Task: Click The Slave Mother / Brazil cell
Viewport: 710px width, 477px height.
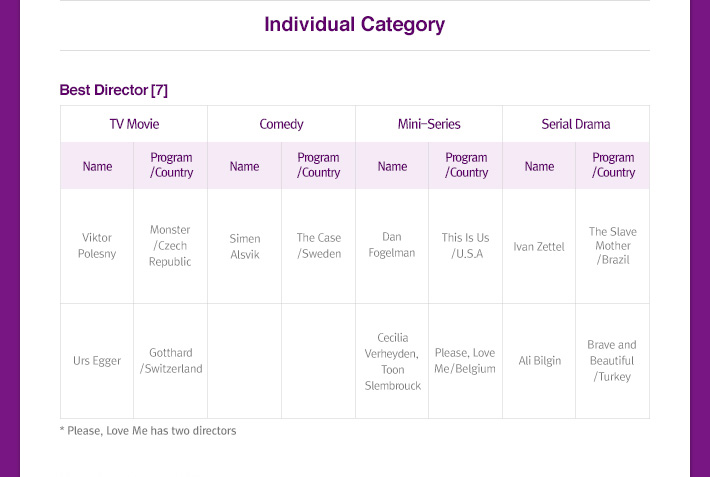Action: tap(613, 246)
